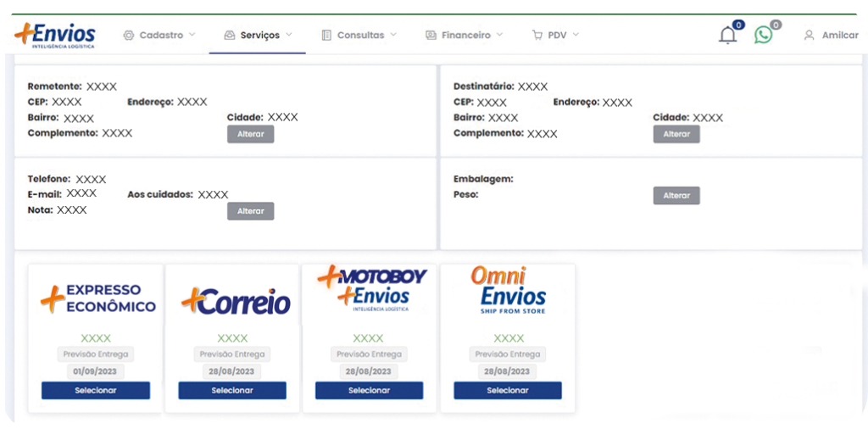Click the 28/08/2023 date under +Correio
The image size is (868, 435).
tap(231, 371)
